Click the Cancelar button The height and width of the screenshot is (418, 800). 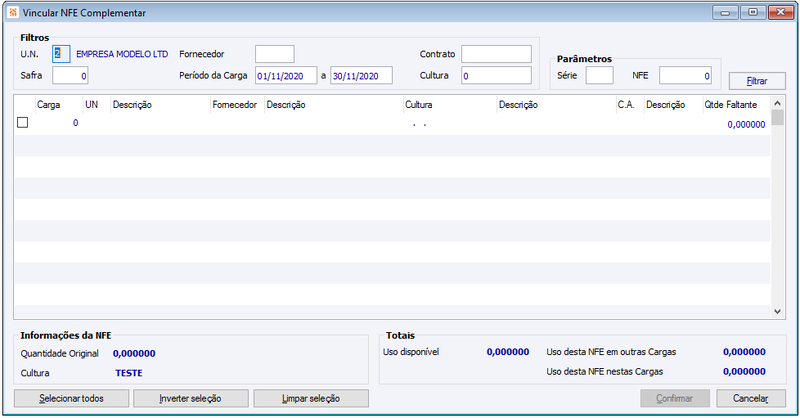coord(751,398)
